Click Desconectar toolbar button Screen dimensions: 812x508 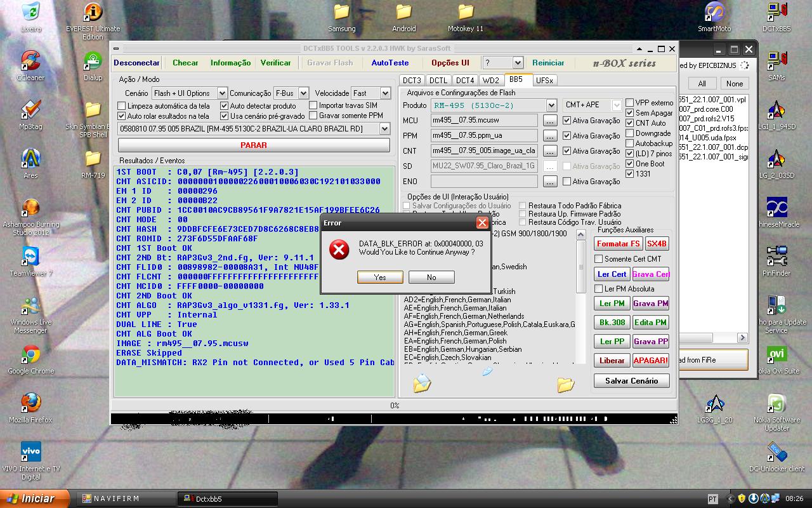tap(137, 63)
